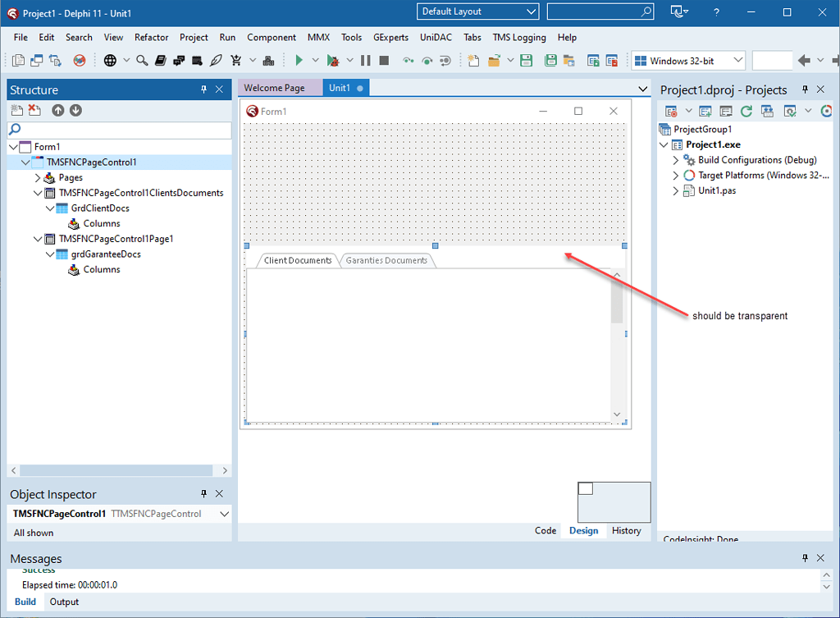Click the Run with debugging ladybug icon
This screenshot has width=840, height=618.
[x=333, y=61]
